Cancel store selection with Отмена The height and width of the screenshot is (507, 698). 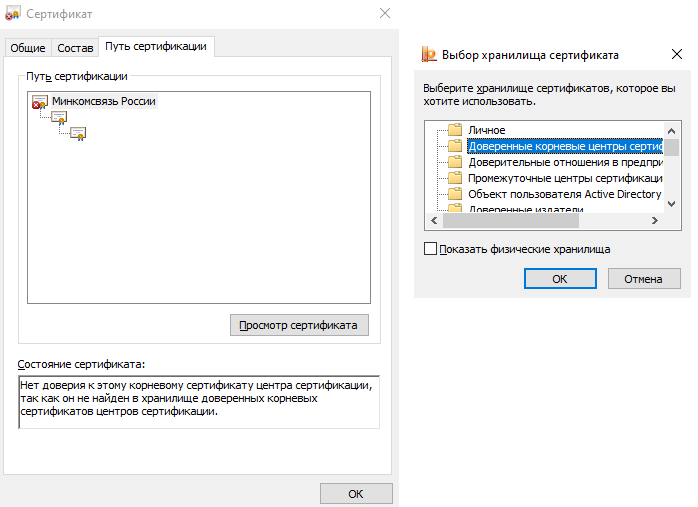pos(643,279)
